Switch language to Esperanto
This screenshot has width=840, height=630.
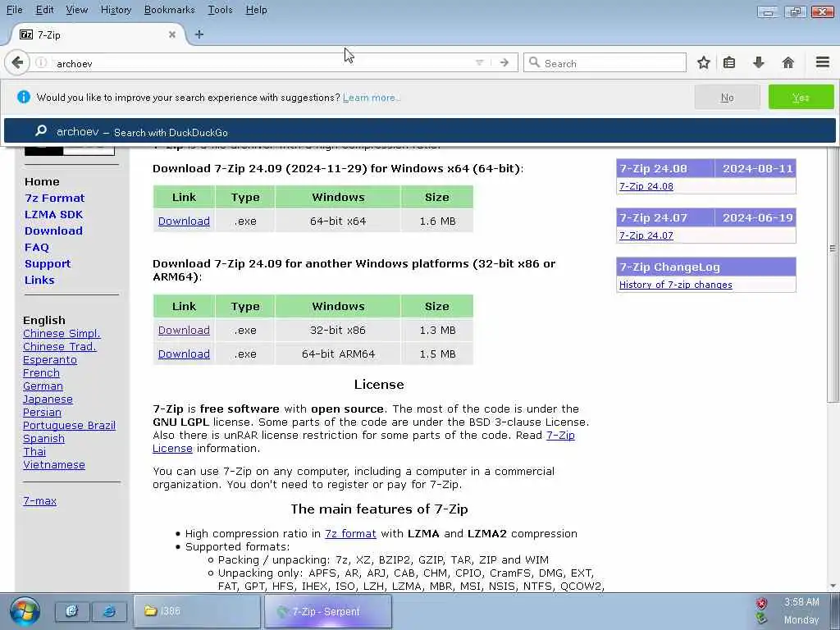tap(50, 359)
